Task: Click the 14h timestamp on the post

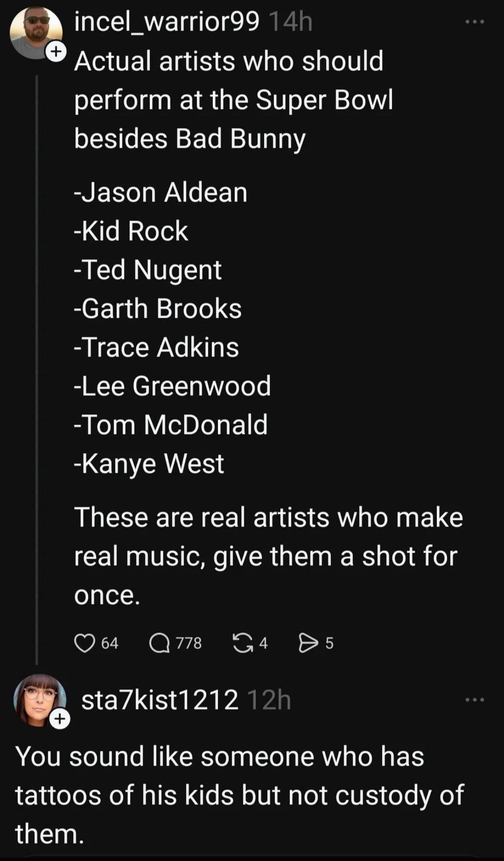Action: point(290,22)
